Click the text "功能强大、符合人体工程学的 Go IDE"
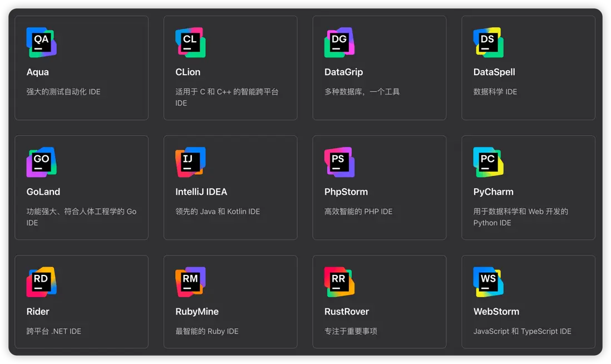The image size is (611, 364). click(81, 217)
